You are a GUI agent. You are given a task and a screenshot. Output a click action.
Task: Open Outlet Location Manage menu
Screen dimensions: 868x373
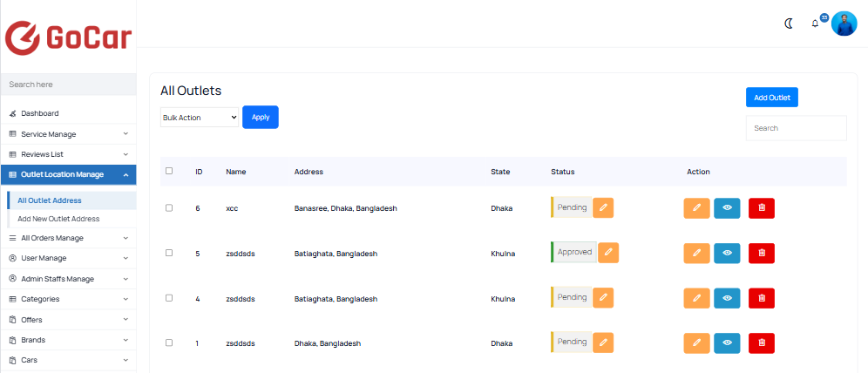pos(69,175)
